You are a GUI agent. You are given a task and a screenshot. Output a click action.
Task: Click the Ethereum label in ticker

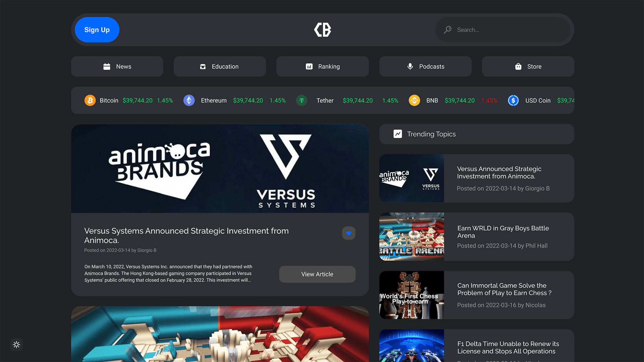(x=214, y=101)
